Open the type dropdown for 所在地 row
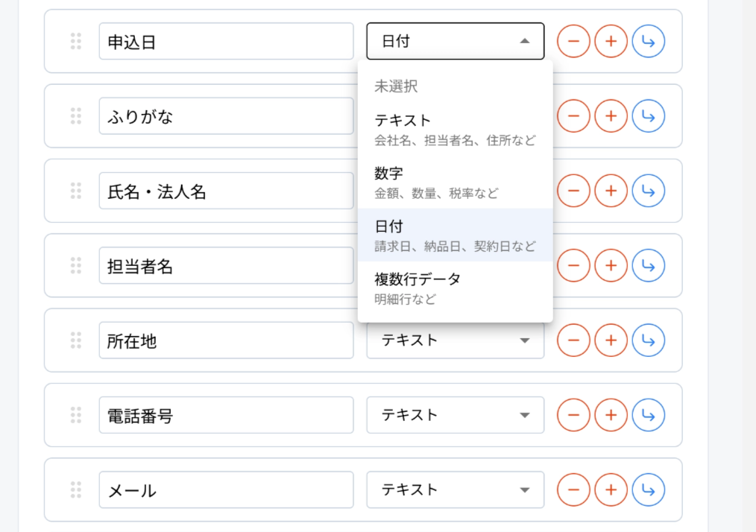The width and height of the screenshot is (756, 532). coord(455,341)
